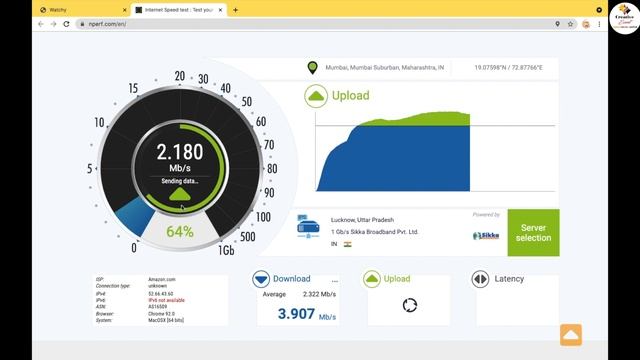
Task: Click the Chrome 92.0 browser value
Action: point(161,314)
